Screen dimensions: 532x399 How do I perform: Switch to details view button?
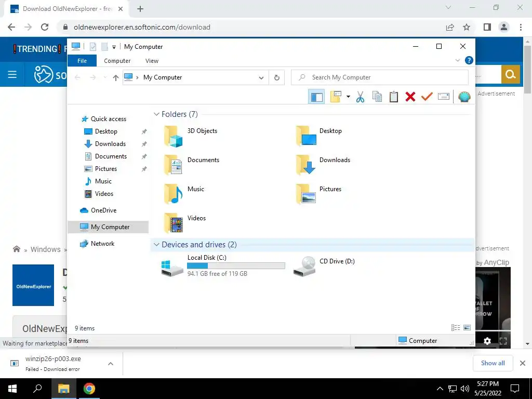(x=455, y=328)
